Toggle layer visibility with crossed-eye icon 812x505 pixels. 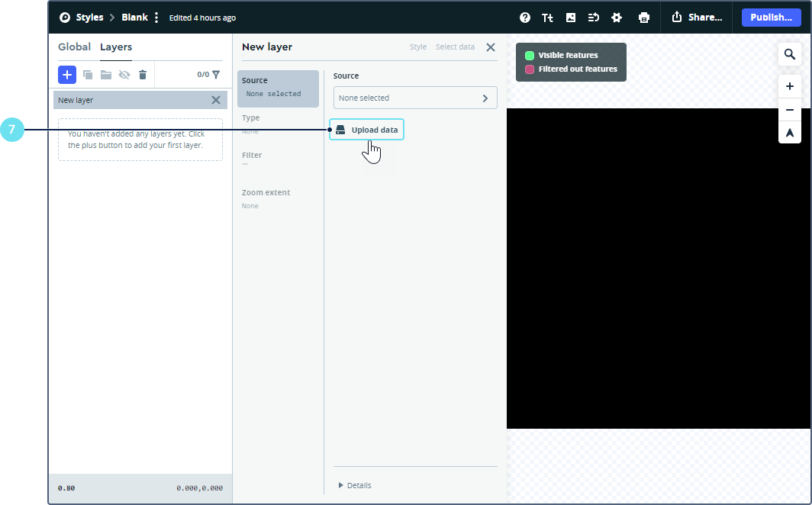pyautogui.click(x=124, y=75)
